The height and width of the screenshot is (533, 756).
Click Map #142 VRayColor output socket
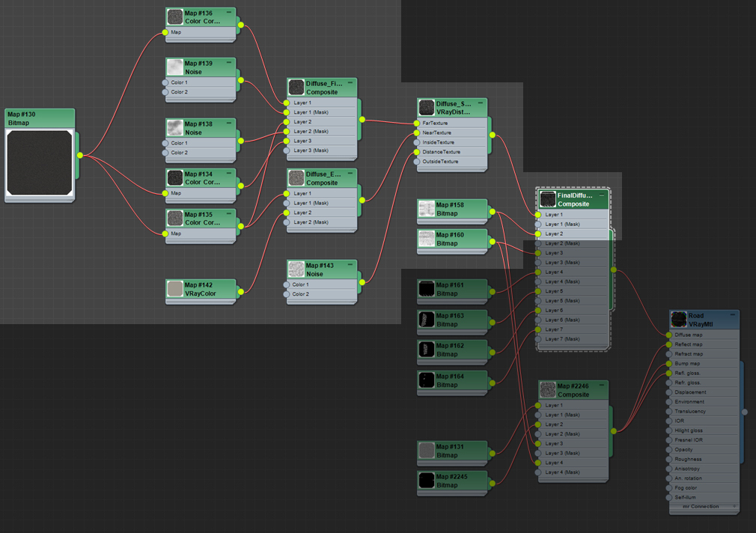[240, 291]
